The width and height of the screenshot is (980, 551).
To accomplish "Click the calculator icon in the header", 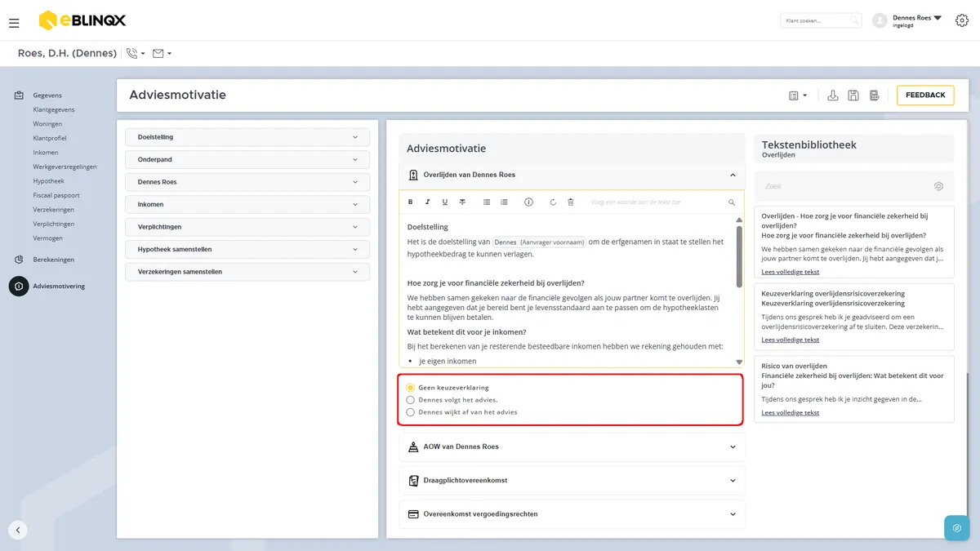I will 875,96.
